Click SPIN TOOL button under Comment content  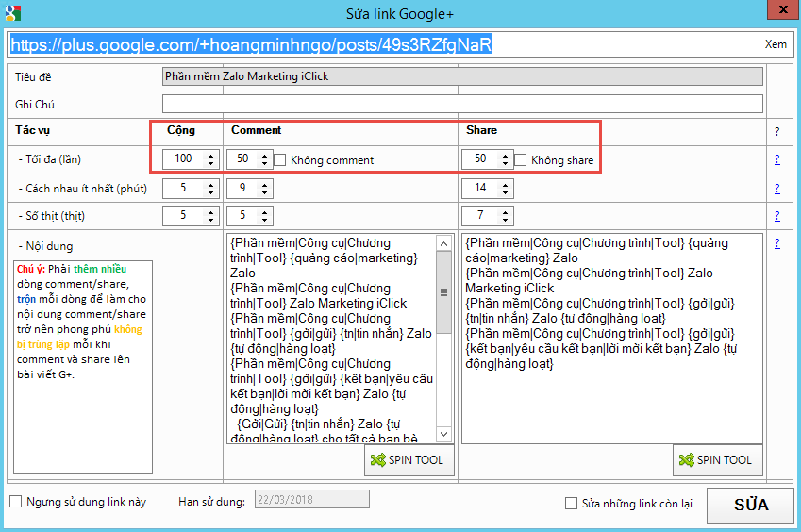(x=409, y=460)
